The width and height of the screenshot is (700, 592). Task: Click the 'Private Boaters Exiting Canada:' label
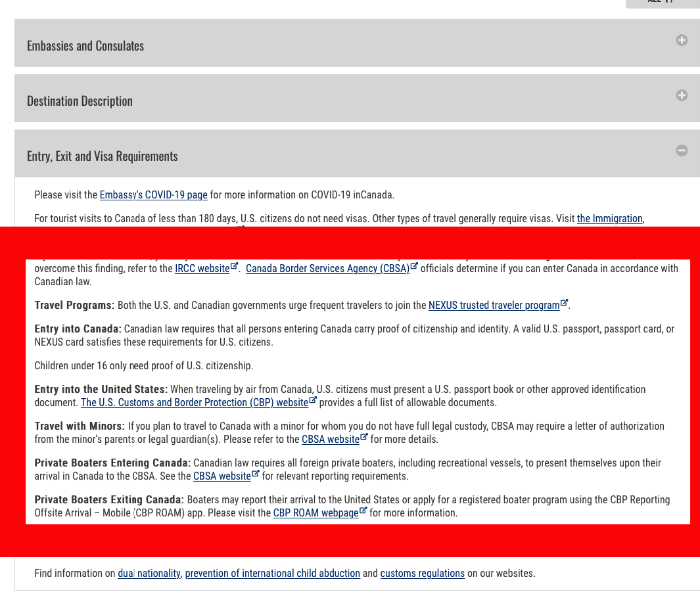pos(109,499)
